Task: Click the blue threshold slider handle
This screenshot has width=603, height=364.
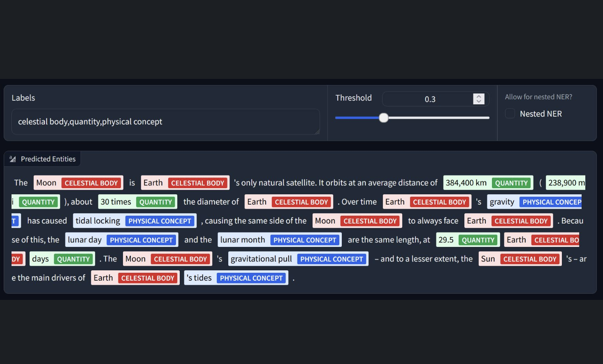Action: pyautogui.click(x=383, y=117)
